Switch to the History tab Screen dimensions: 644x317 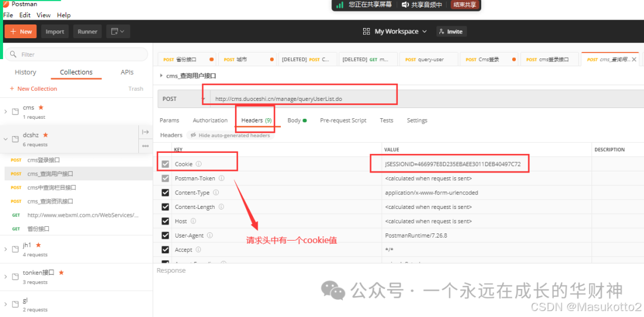click(26, 72)
